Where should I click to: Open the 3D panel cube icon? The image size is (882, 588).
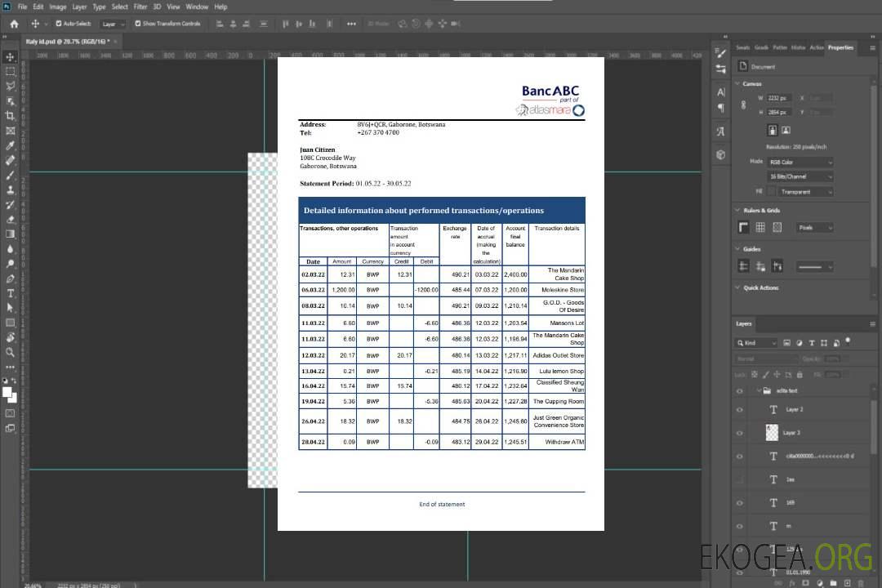tap(721, 154)
